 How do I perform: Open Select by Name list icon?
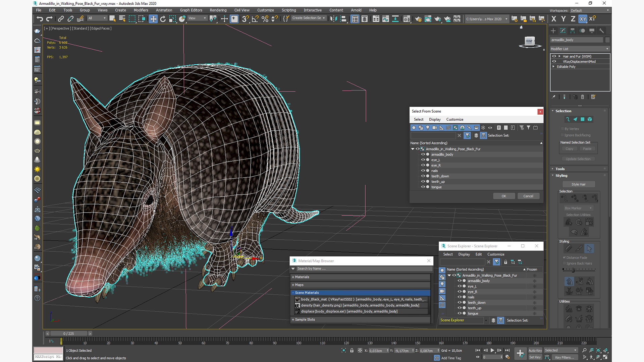coord(122,19)
